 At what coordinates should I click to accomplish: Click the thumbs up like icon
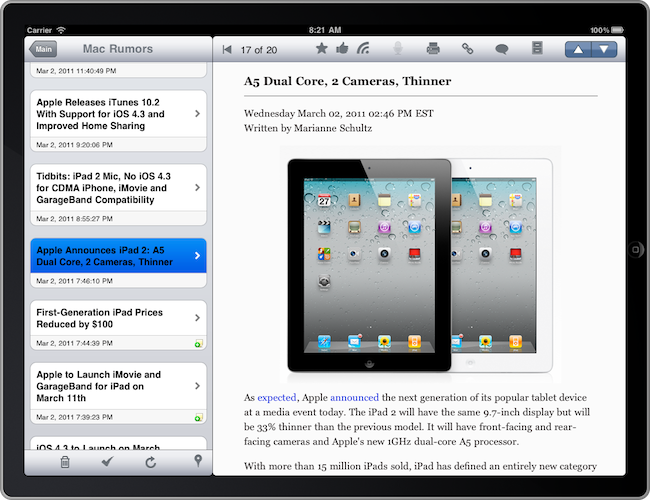342,49
